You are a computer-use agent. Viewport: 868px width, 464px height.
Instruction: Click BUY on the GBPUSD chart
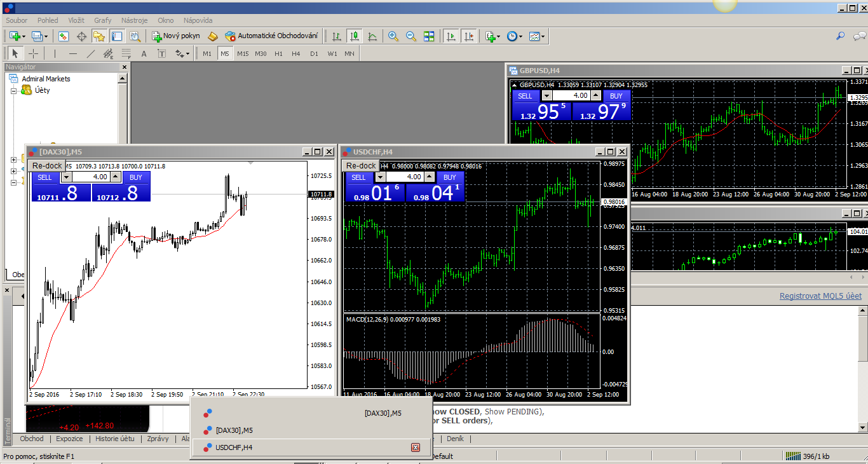(616, 96)
